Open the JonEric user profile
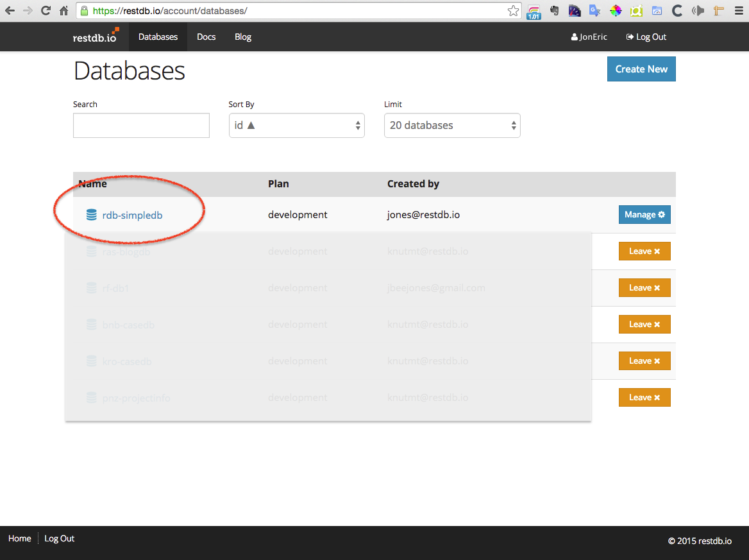749x560 pixels. [589, 37]
